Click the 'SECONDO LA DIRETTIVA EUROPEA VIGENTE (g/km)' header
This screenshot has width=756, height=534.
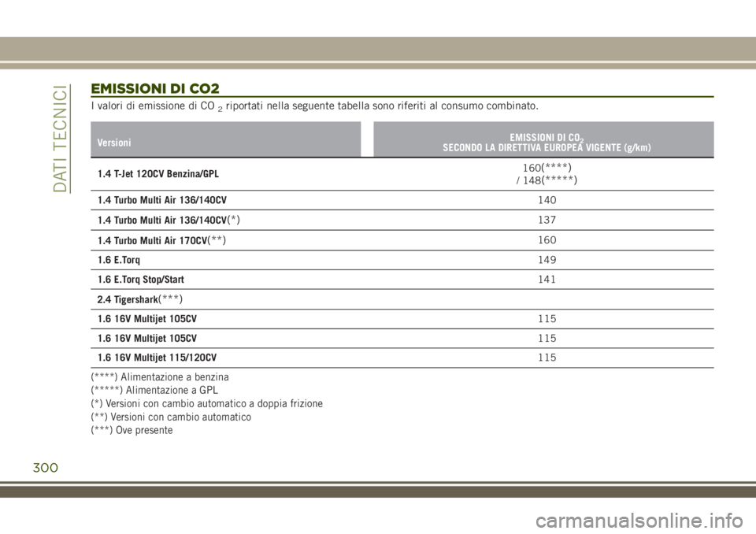547,147
